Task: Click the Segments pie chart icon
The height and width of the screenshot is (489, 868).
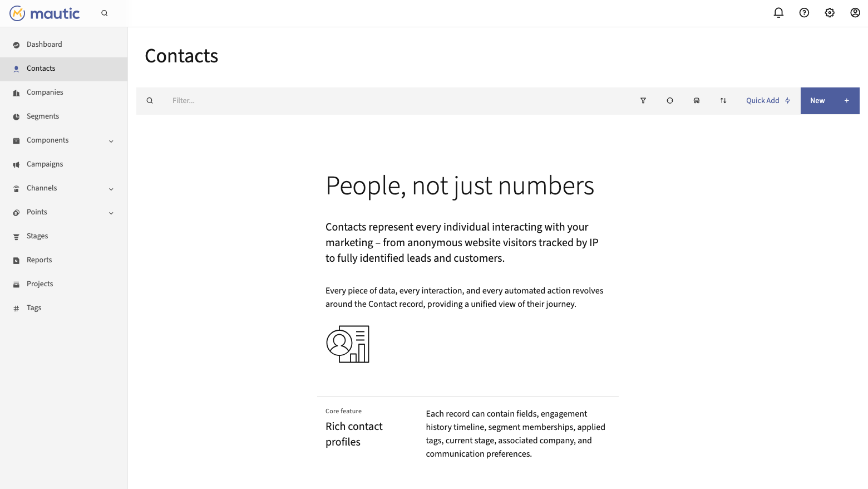Action: [16, 117]
